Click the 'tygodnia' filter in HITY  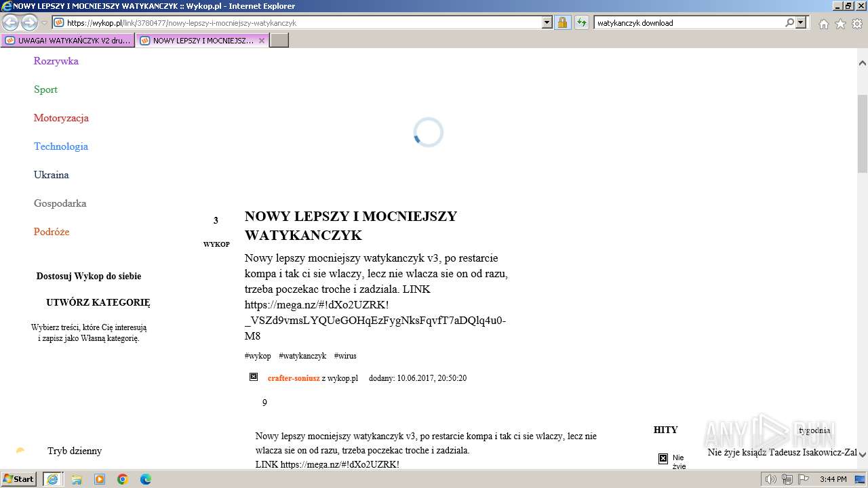tap(814, 430)
